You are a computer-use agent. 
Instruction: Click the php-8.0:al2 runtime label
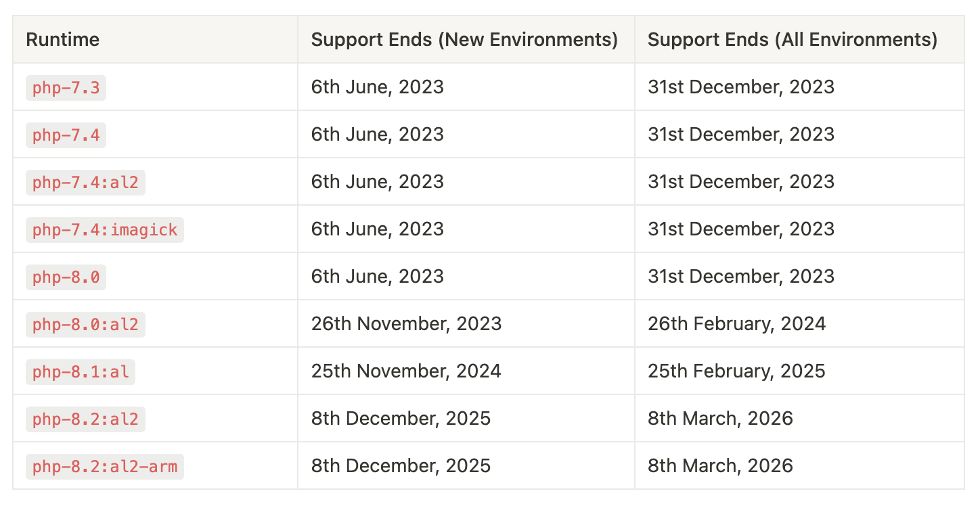pos(85,325)
